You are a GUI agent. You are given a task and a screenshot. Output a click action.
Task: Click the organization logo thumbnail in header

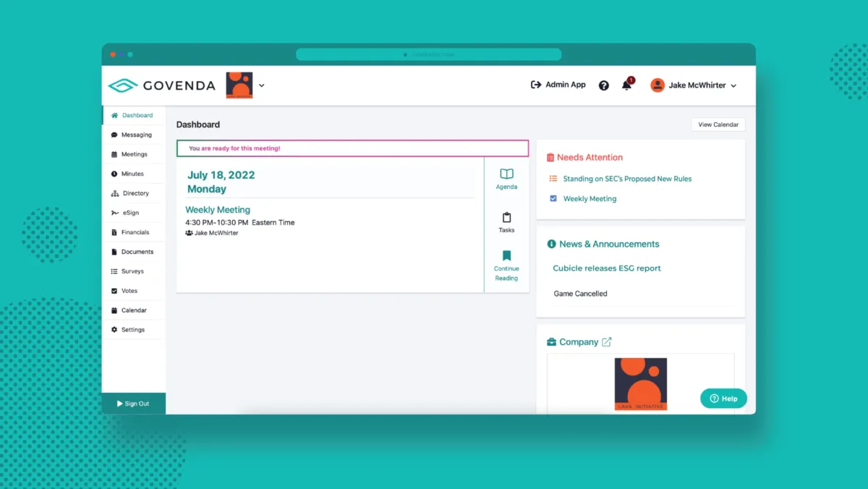[x=239, y=85]
